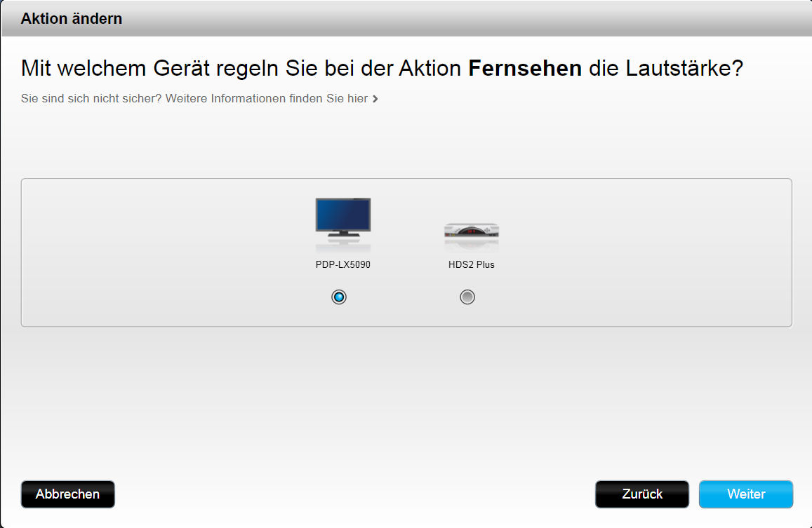Click the HDS2 Plus device label

point(471,265)
